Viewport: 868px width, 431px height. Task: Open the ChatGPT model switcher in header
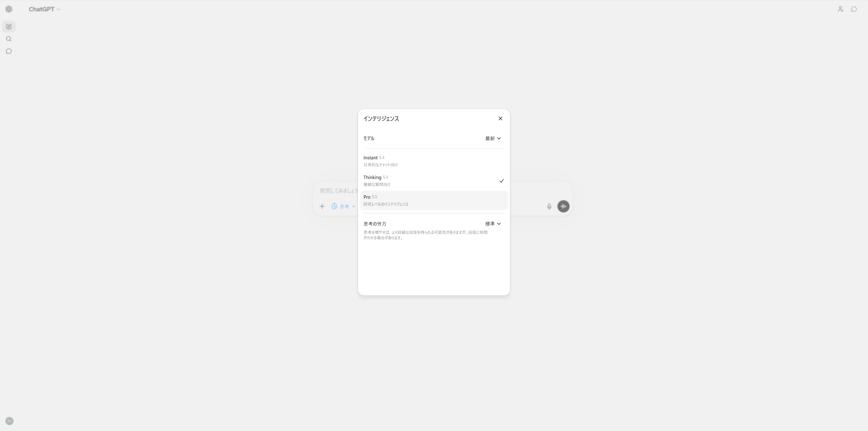click(x=44, y=9)
